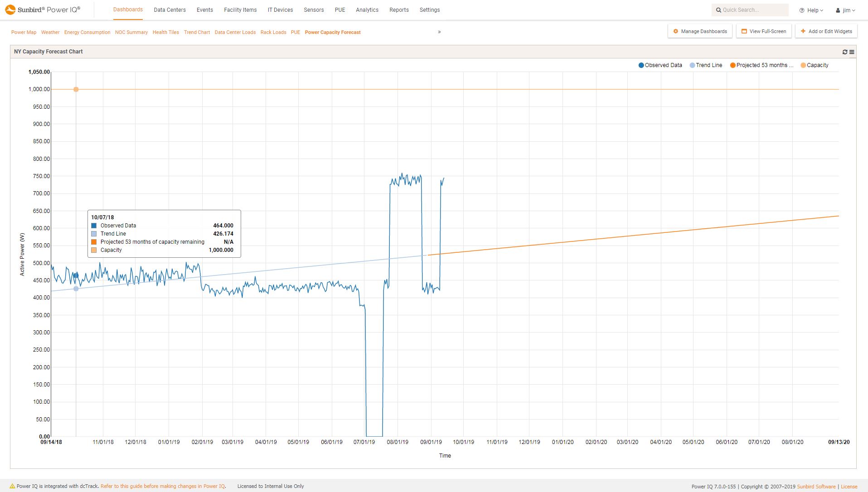Open the Data Centers tab
Viewport: 868px width, 492px height.
click(170, 10)
